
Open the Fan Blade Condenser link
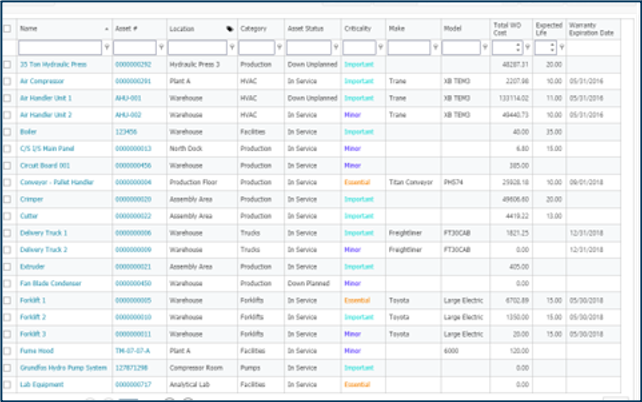(51, 283)
